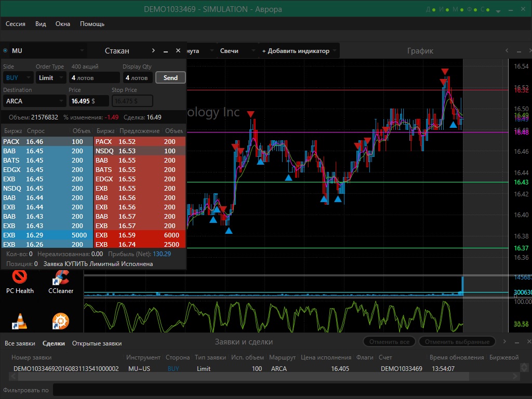The height and width of the screenshot is (399, 532).
Task: Minimize the График panel
Action: (x=519, y=51)
